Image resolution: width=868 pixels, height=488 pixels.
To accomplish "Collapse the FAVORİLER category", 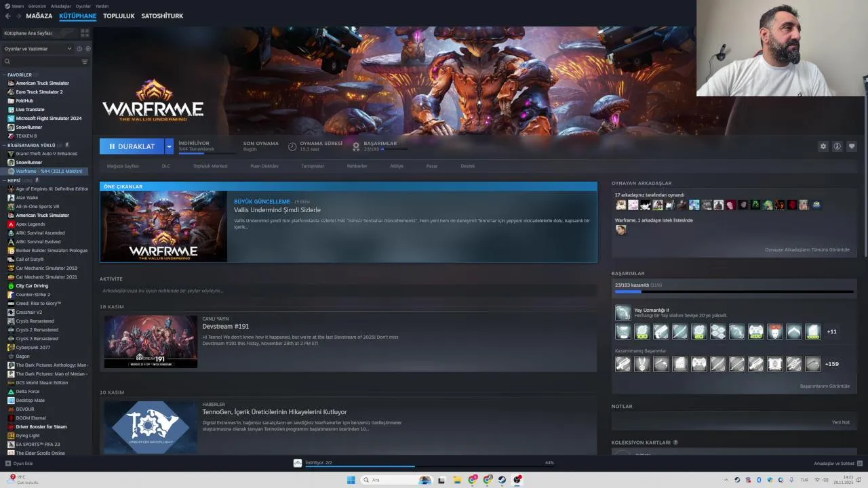I will pyautogui.click(x=20, y=75).
